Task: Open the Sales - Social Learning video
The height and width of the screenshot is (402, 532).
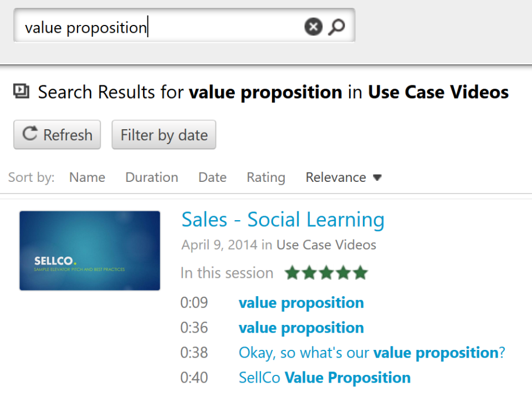Action: [x=283, y=220]
